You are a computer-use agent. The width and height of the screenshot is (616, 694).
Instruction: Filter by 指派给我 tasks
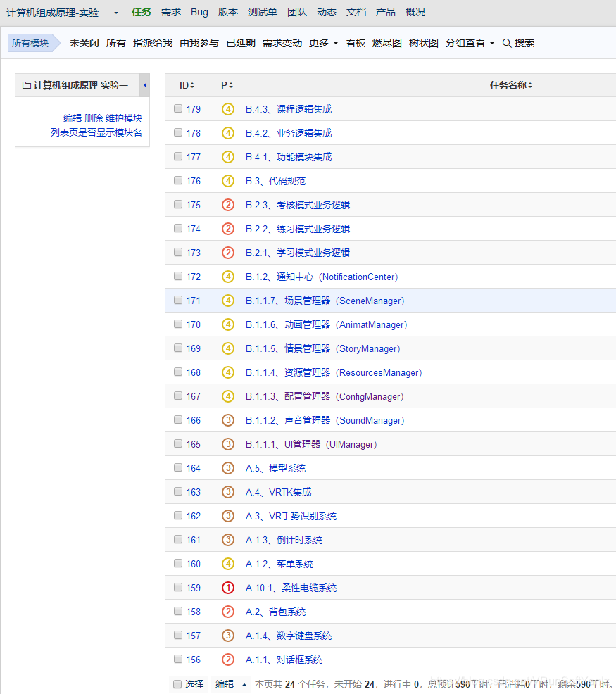point(153,43)
